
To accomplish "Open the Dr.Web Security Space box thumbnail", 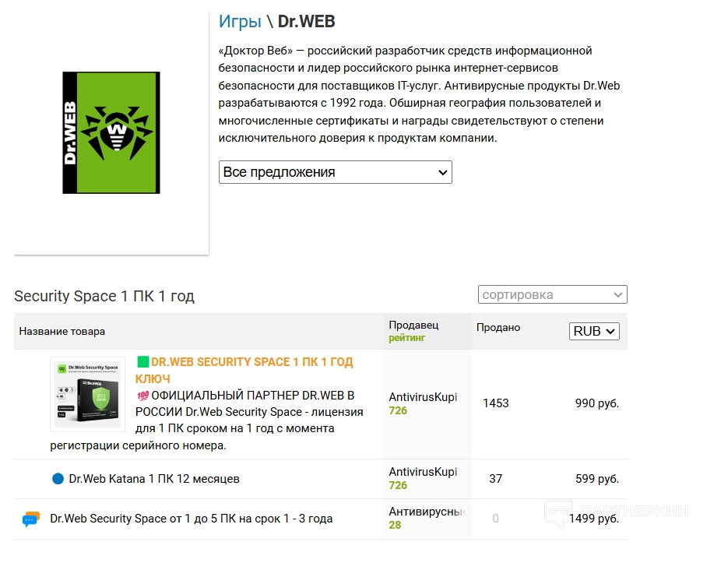I will 88,394.
